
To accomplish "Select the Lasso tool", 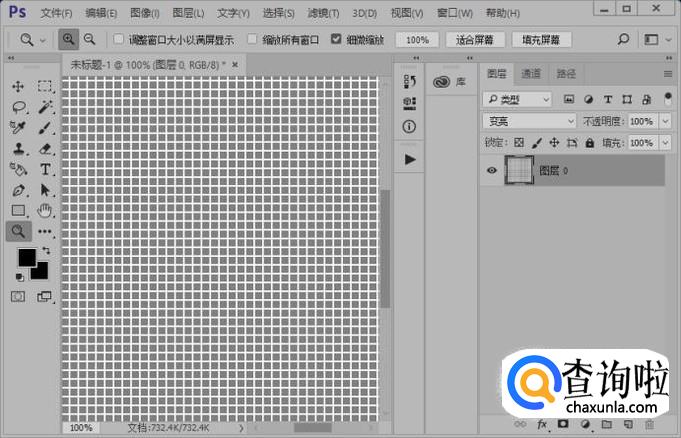I will click(18, 107).
